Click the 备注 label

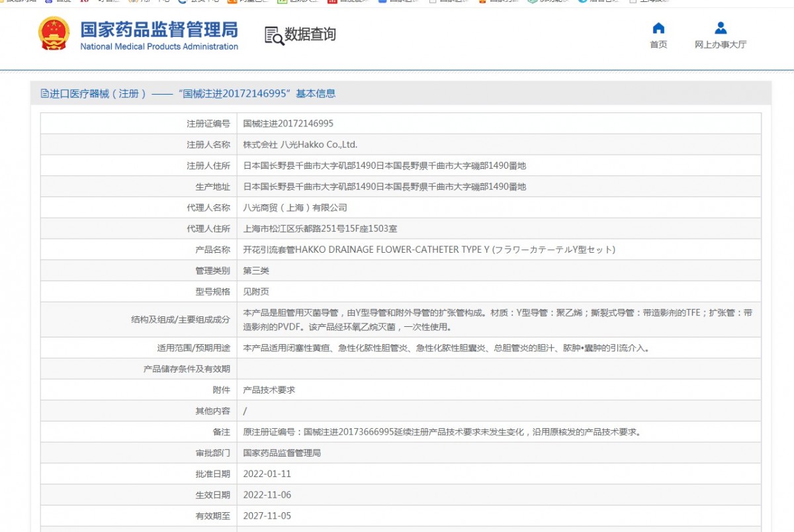[x=221, y=432]
